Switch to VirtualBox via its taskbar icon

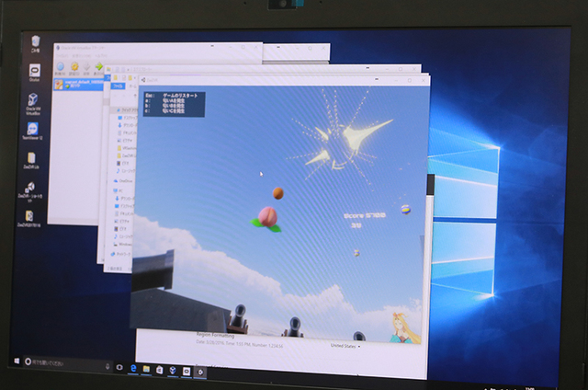click(x=173, y=371)
